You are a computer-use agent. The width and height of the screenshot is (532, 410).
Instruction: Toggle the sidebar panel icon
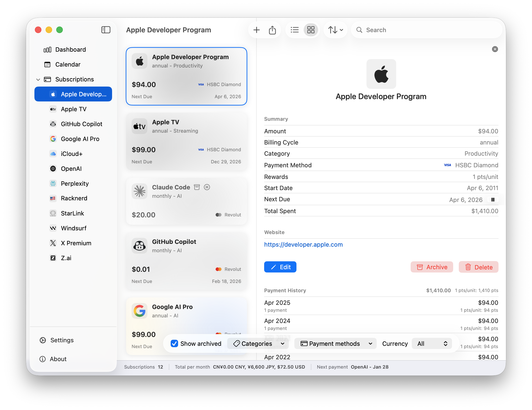coord(106,30)
